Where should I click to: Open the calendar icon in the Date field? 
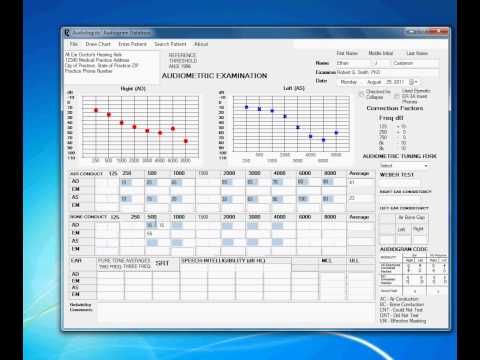point(411,82)
